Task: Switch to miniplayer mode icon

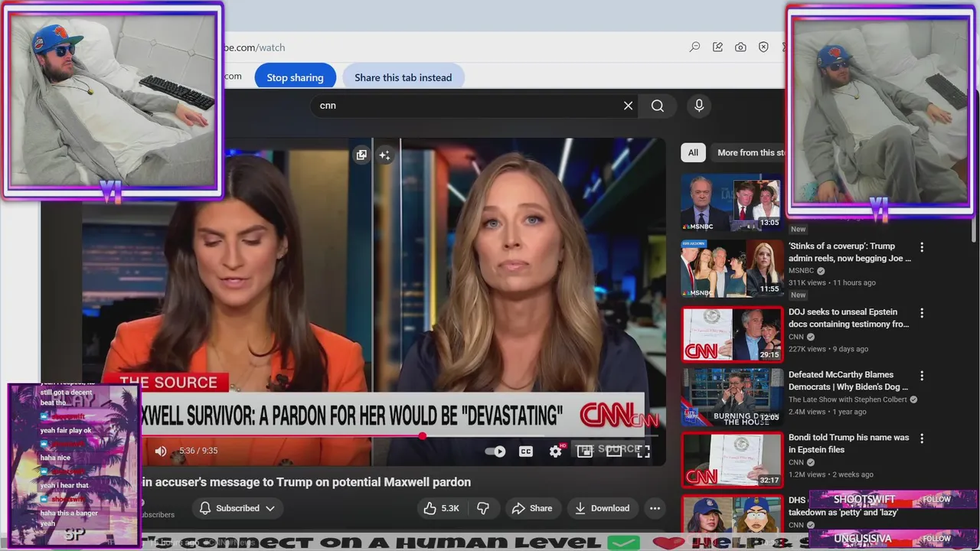Action: 584,452
